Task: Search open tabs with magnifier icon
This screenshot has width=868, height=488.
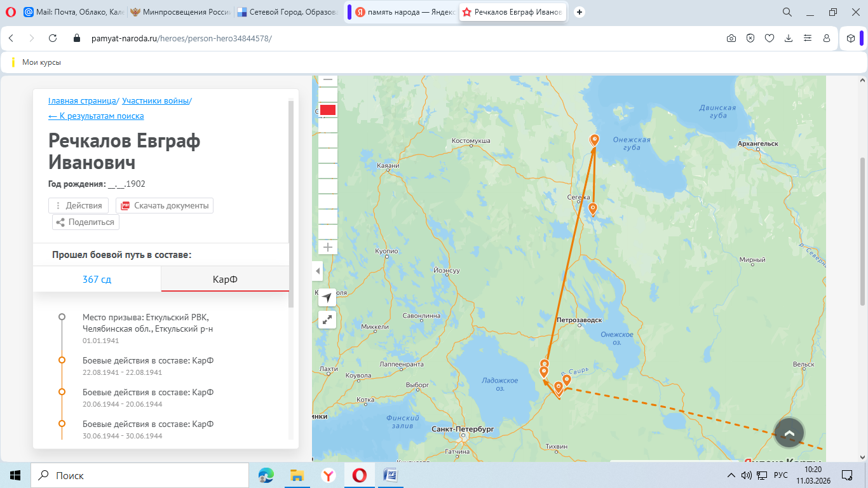Action: tap(787, 12)
